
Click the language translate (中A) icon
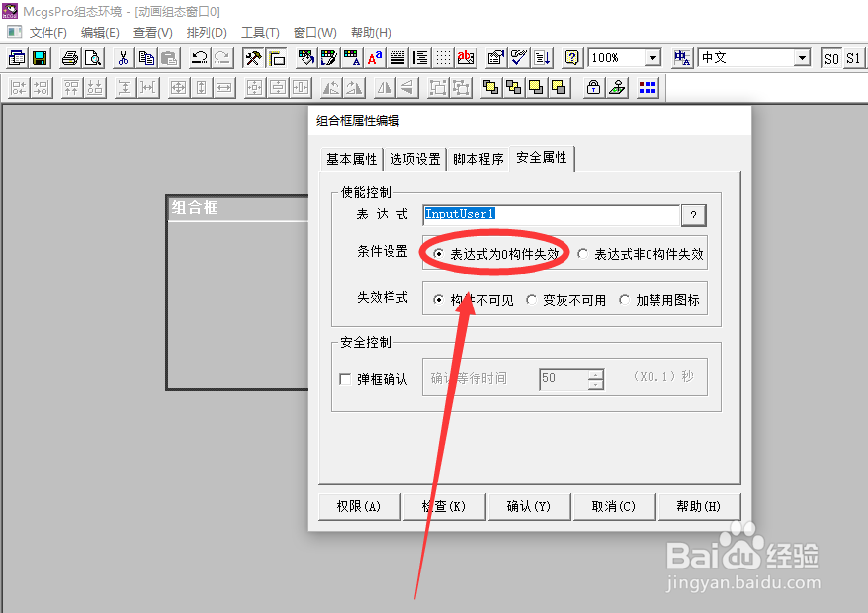tap(682, 58)
